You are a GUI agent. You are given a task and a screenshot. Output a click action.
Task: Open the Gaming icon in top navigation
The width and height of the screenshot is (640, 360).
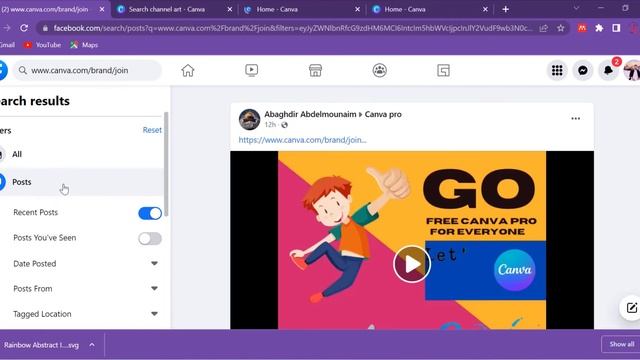point(443,71)
